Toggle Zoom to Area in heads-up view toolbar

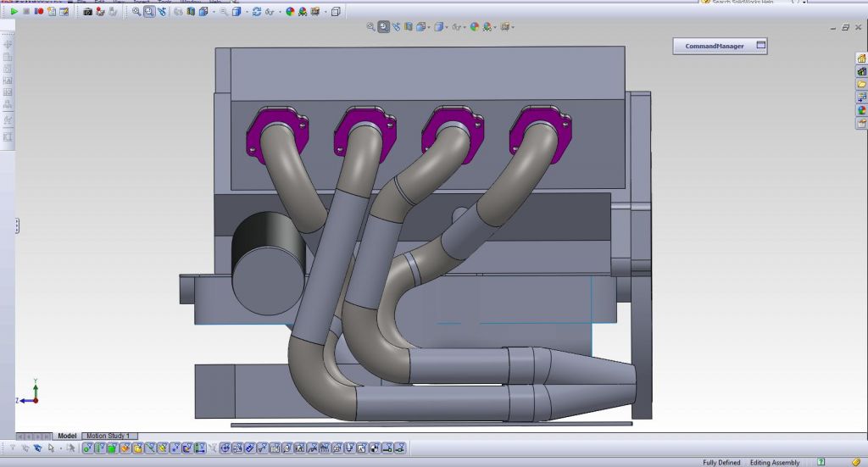pos(383,27)
